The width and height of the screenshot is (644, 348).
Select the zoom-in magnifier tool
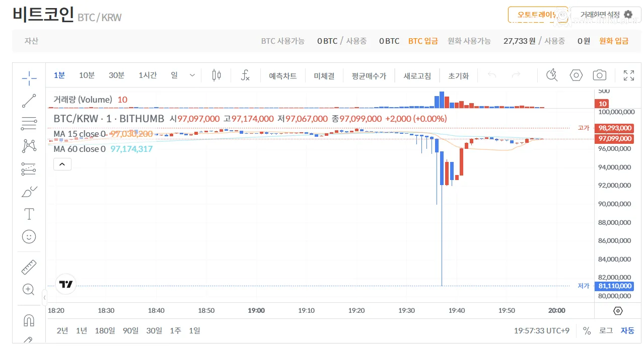coord(29,289)
